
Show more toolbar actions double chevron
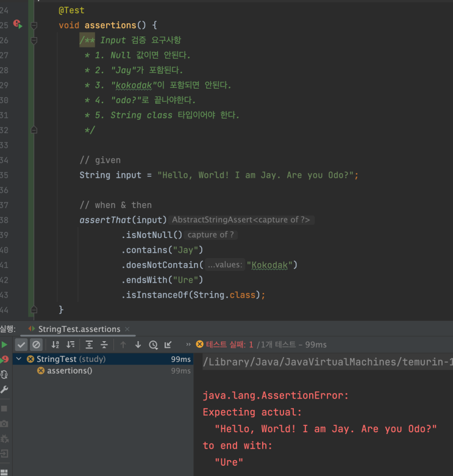click(x=188, y=345)
